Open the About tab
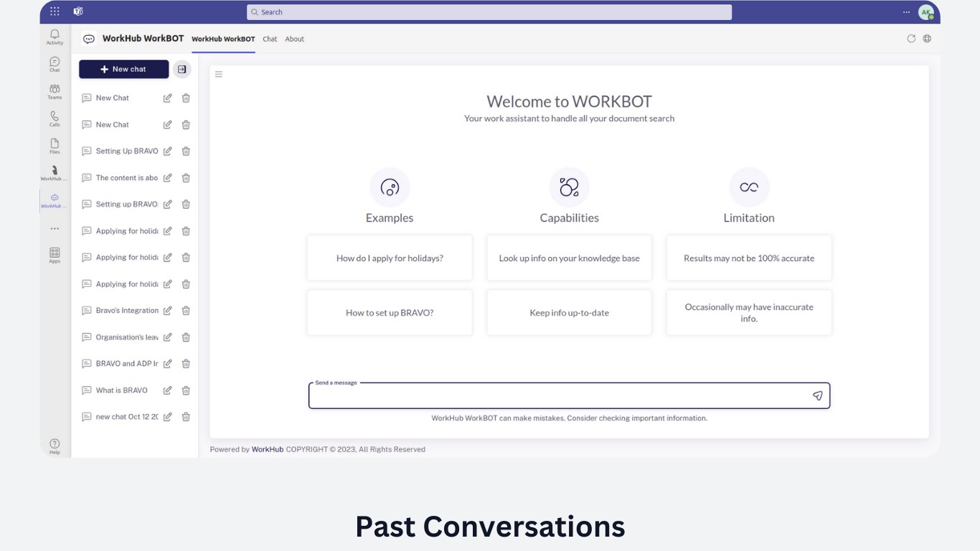The width and height of the screenshot is (980, 551). point(295,39)
